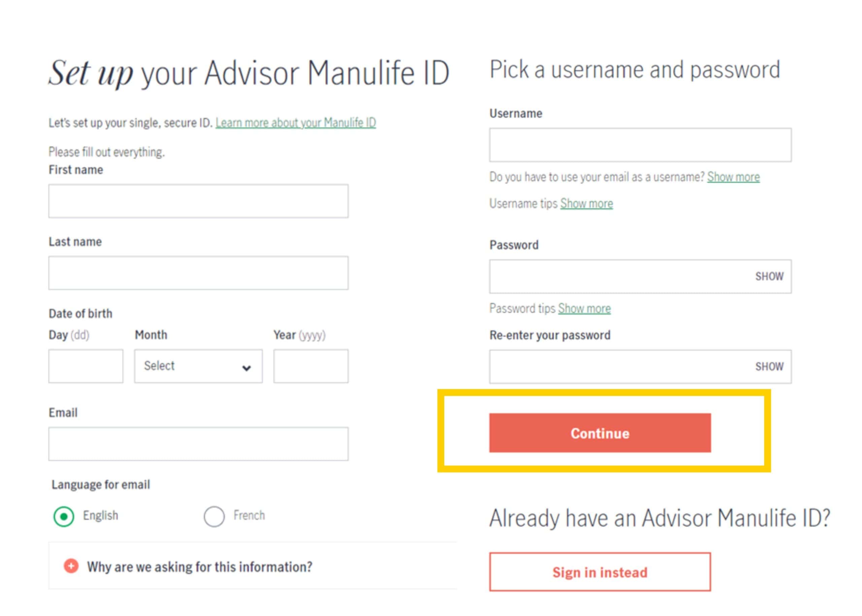Image resolution: width=862 pixels, height=616 pixels.
Task: Click 'Sign in instead' to log in
Action: (x=599, y=572)
